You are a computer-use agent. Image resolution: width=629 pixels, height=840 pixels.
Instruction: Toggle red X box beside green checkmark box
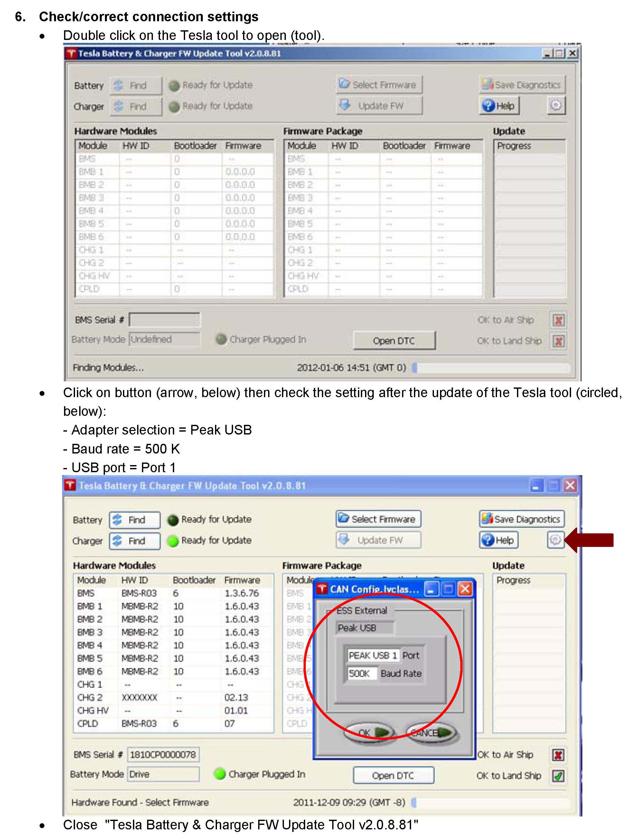pos(558,755)
